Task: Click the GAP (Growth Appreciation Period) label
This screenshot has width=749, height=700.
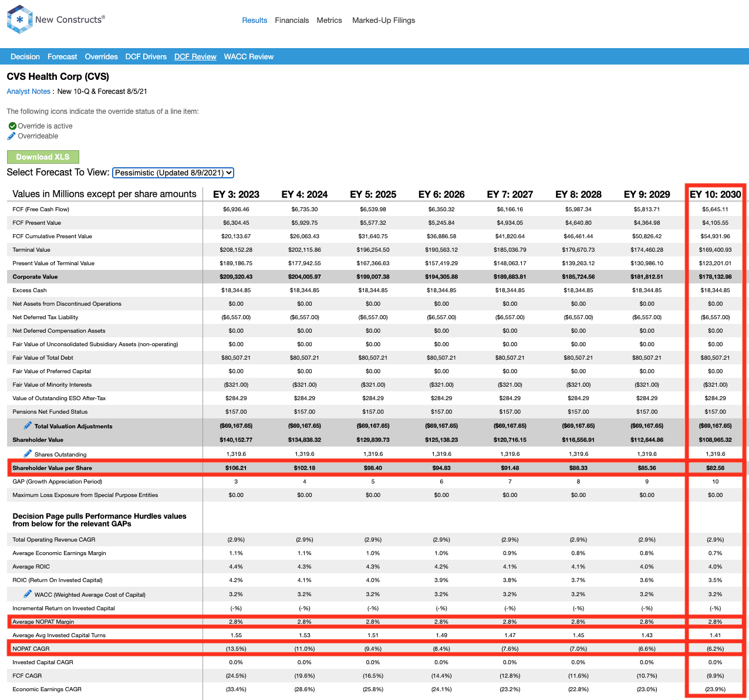Action: point(58,482)
